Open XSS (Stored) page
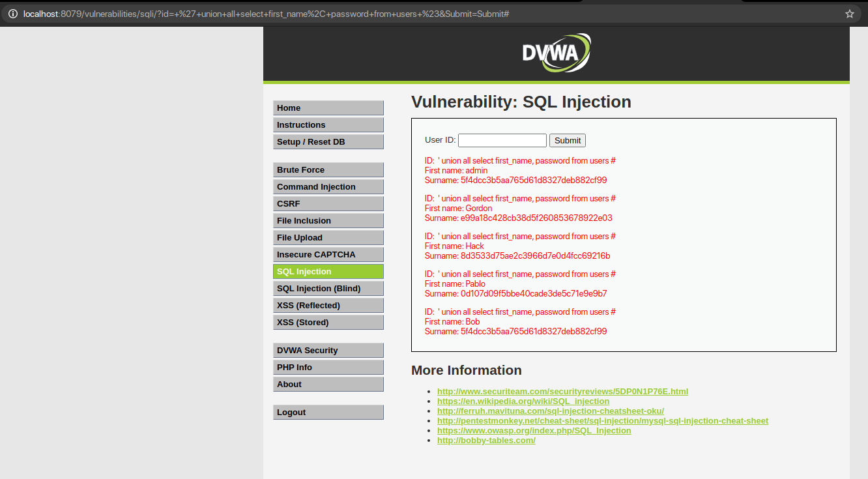 coord(328,323)
